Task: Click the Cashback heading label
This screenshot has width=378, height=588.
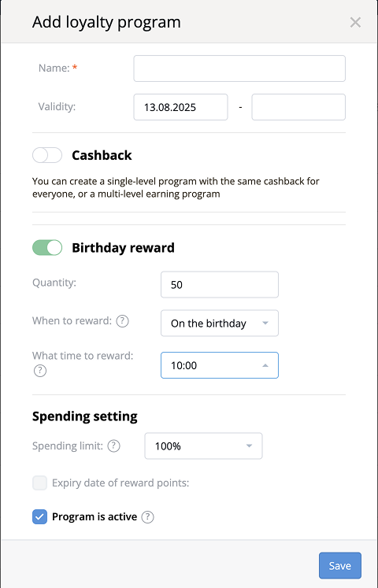Action: coord(102,155)
